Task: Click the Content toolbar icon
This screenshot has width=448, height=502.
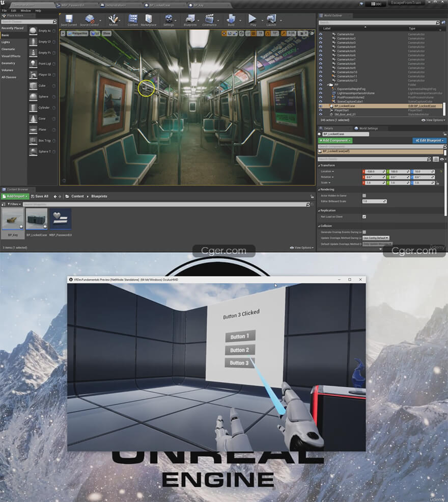Action: click(133, 19)
